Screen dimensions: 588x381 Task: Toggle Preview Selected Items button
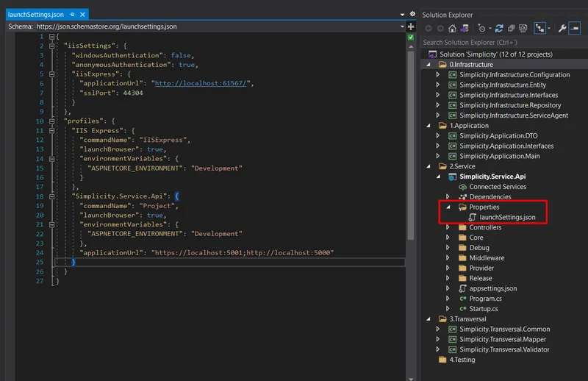pos(575,28)
